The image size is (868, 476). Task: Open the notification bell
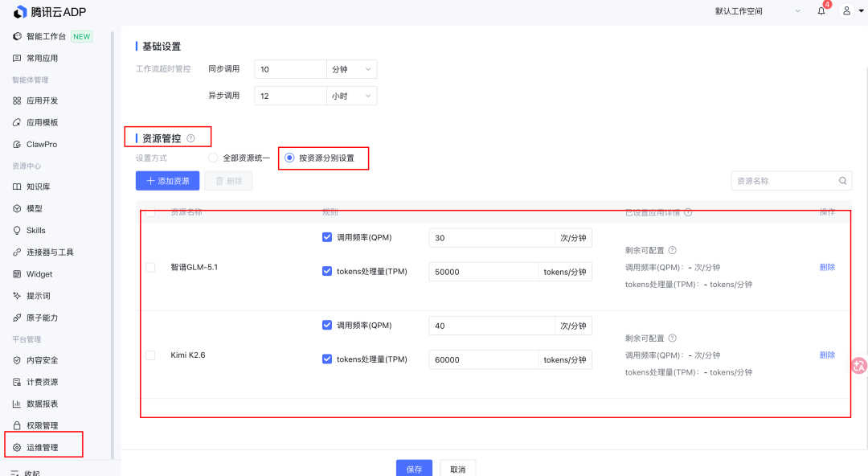[821, 11]
